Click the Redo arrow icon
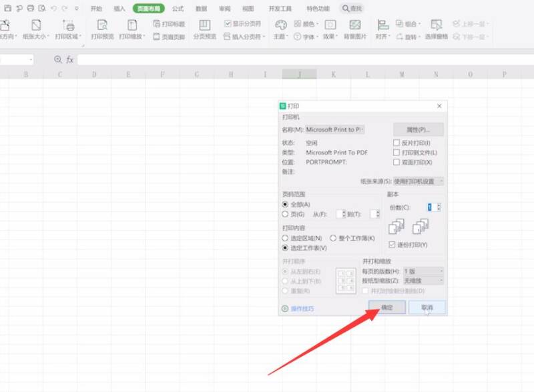This screenshot has height=392, width=534. coord(64,8)
